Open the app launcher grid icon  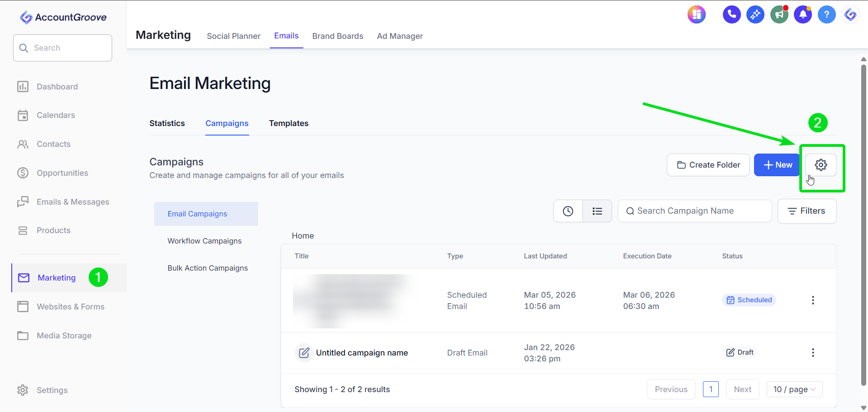pyautogui.click(x=697, y=15)
